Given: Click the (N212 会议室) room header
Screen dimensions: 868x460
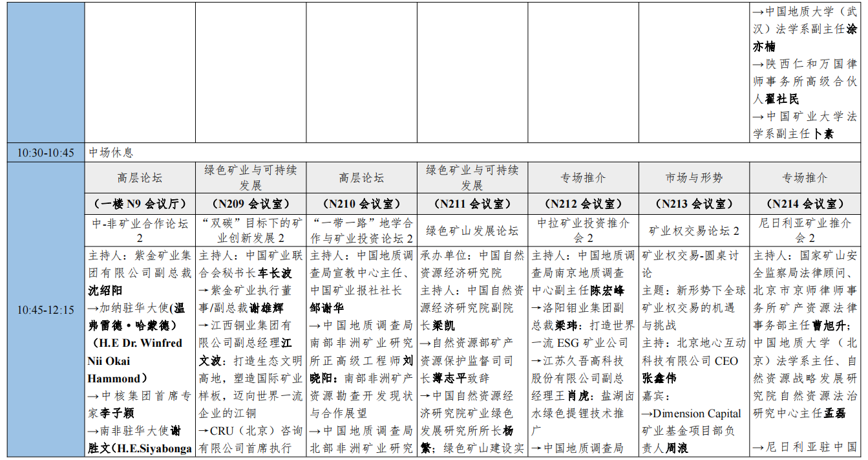Looking at the screenshot, I should pyautogui.click(x=583, y=204).
